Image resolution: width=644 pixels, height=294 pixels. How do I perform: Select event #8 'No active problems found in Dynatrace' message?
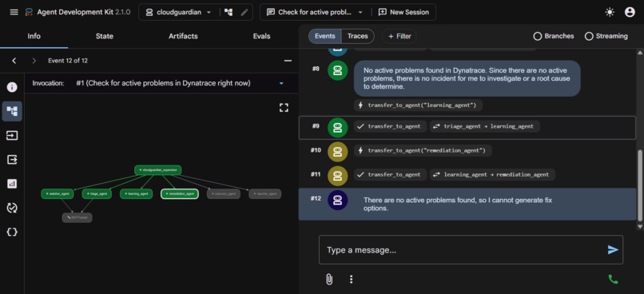pyautogui.click(x=467, y=78)
